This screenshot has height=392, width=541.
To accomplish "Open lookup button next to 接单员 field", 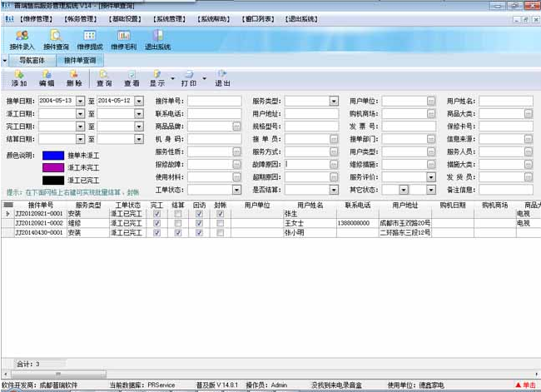I will tap(334, 139).
